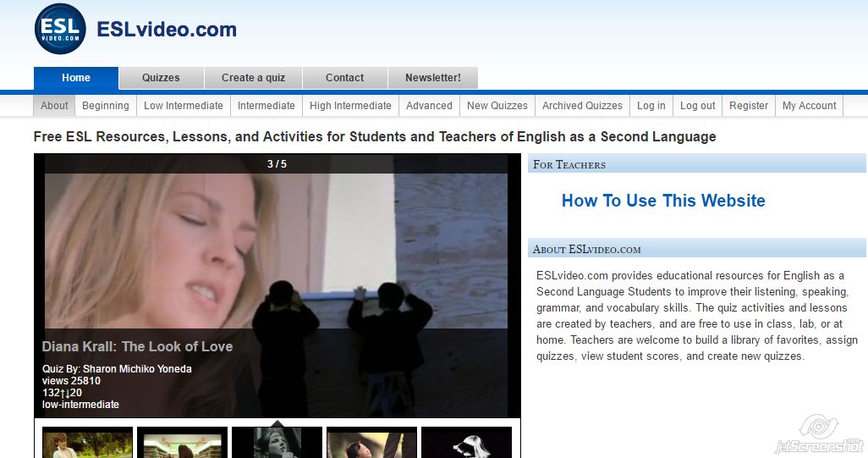Choose the Beginning level menu item

tap(106, 106)
